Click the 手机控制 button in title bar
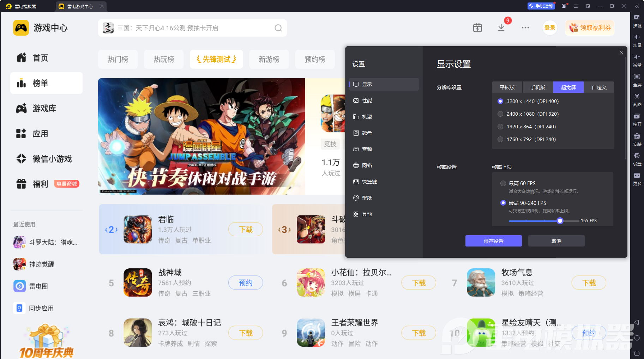The height and width of the screenshot is (359, 644). click(541, 6)
